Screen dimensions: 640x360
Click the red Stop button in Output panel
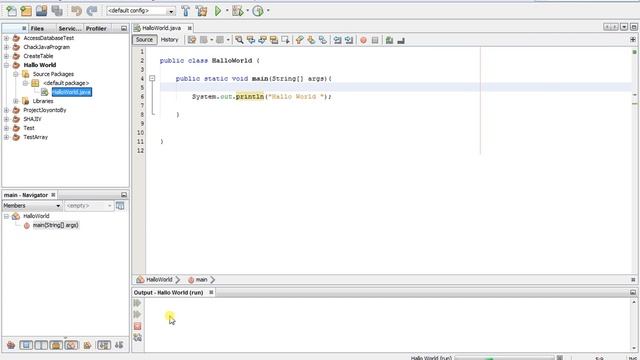coord(138,326)
